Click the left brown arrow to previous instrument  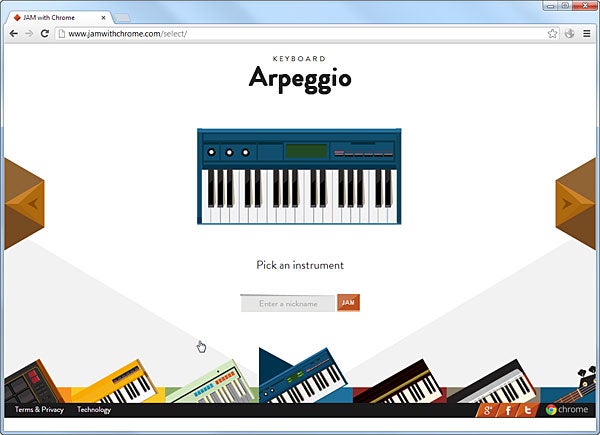coord(23,203)
